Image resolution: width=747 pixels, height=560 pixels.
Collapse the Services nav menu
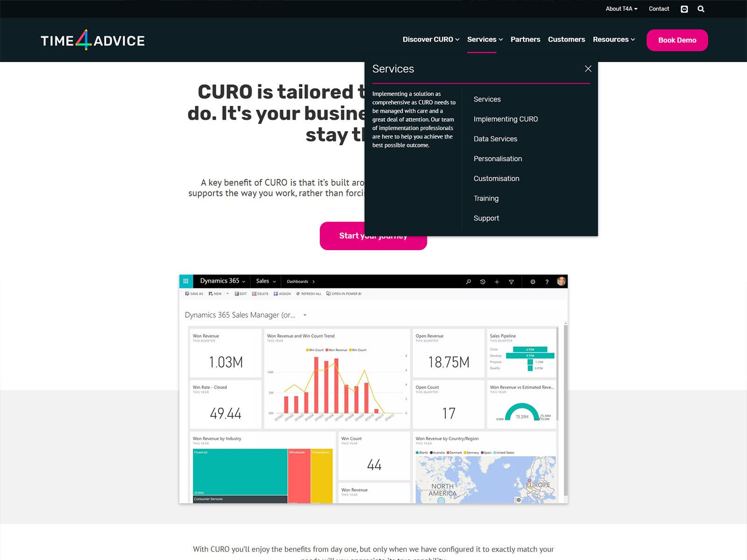click(485, 40)
